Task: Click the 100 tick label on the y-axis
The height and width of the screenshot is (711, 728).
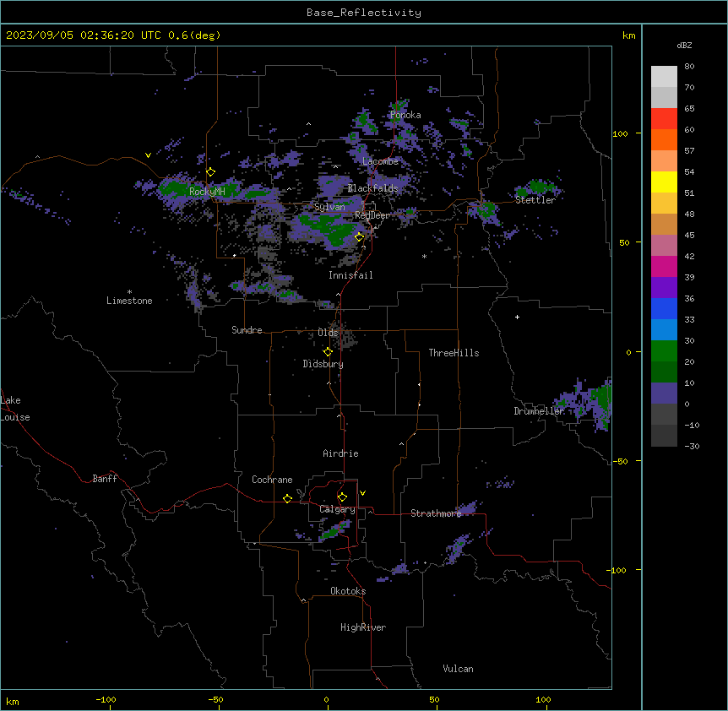Action: 620,133
